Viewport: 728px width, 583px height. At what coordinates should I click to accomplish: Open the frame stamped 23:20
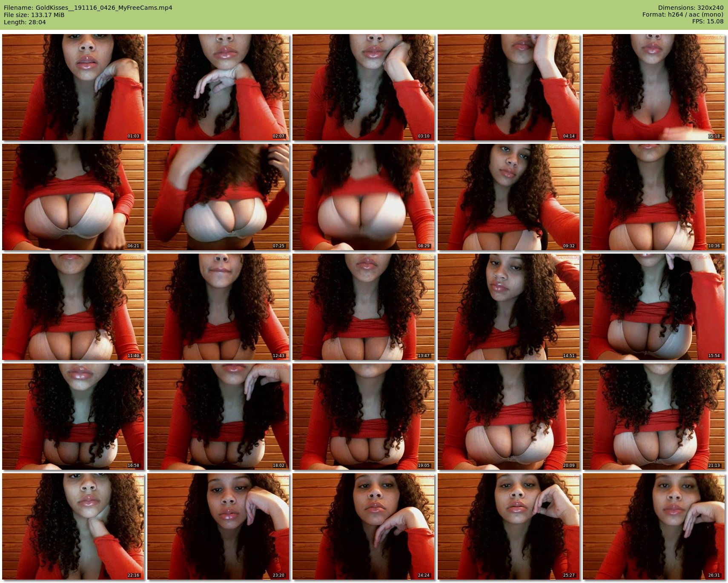pos(218,526)
